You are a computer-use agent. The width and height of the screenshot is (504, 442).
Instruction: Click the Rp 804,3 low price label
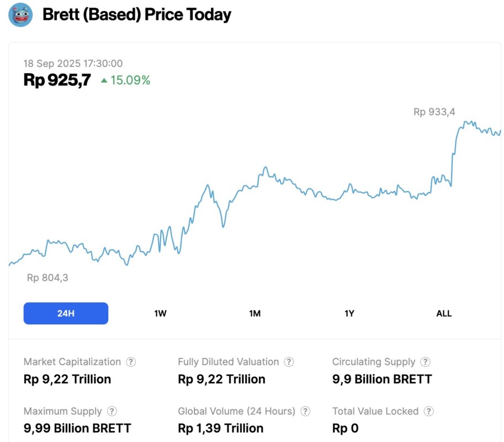[x=47, y=278]
